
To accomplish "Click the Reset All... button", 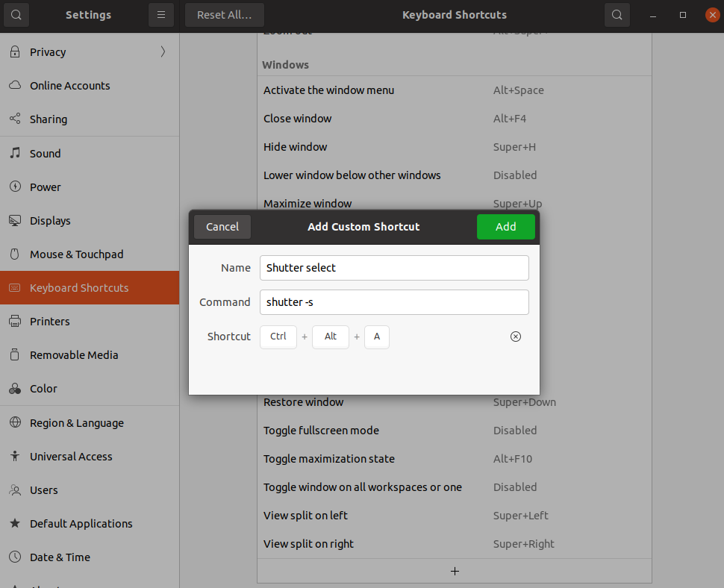I will point(225,15).
